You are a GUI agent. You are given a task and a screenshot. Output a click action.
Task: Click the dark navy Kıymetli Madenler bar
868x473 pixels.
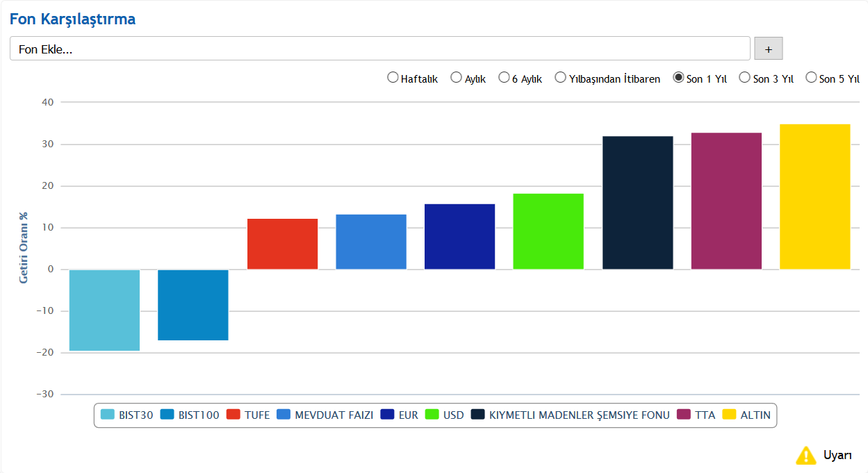pos(637,203)
